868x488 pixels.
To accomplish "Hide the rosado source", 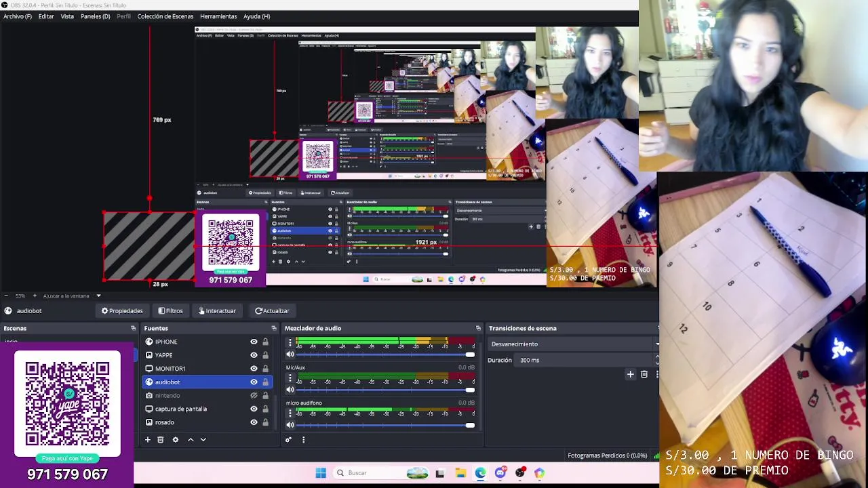I will pyautogui.click(x=254, y=422).
